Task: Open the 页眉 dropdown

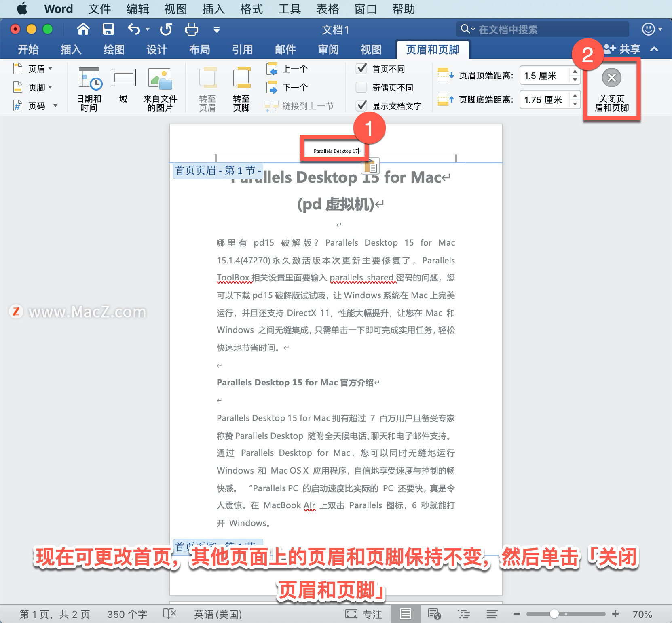Action: [x=33, y=69]
